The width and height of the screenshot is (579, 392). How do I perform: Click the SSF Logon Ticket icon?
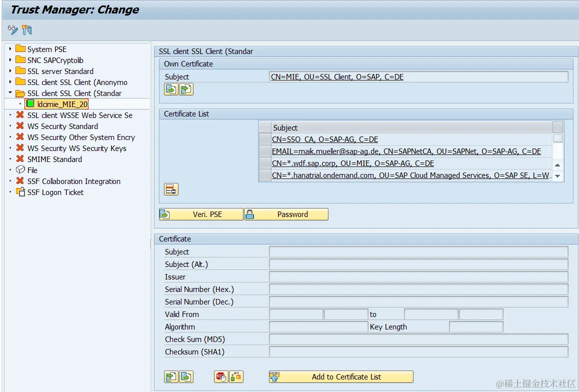20,192
